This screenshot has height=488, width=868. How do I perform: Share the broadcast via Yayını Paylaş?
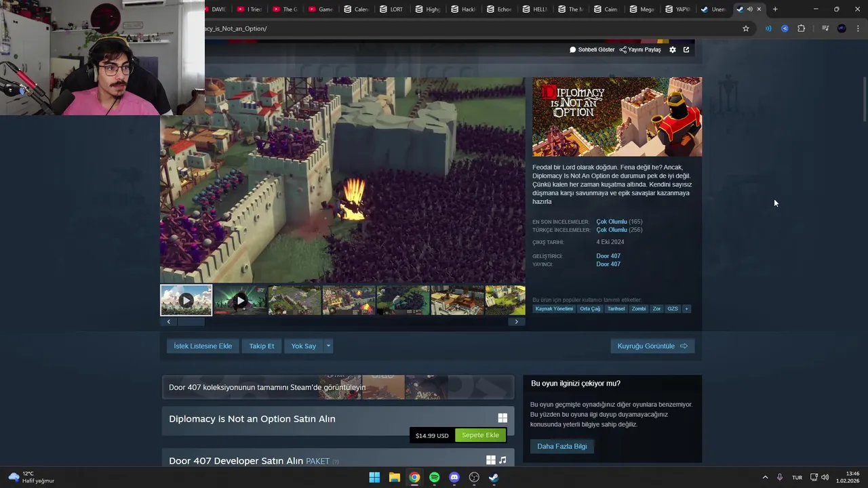640,49
